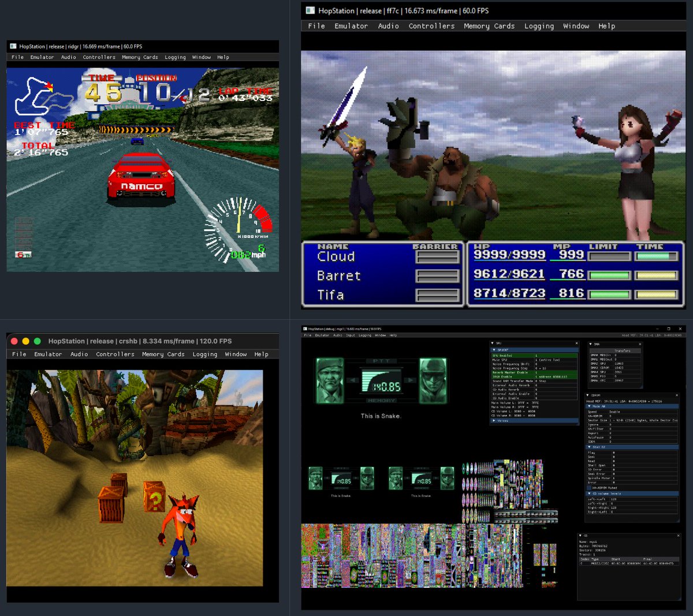
Task: Maximize the mgs1 debug window
Action: [x=669, y=328]
